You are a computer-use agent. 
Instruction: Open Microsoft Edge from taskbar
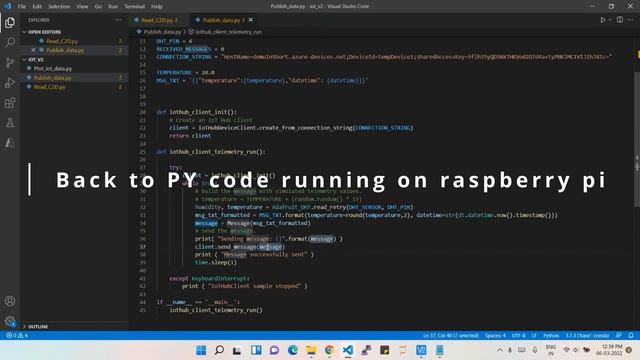click(x=293, y=350)
